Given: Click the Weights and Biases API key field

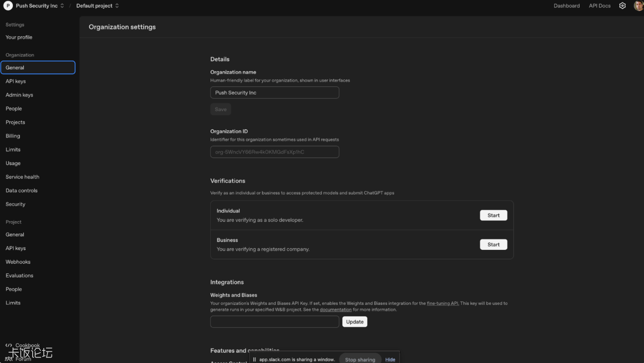Looking at the screenshot, I should pyautogui.click(x=275, y=322).
